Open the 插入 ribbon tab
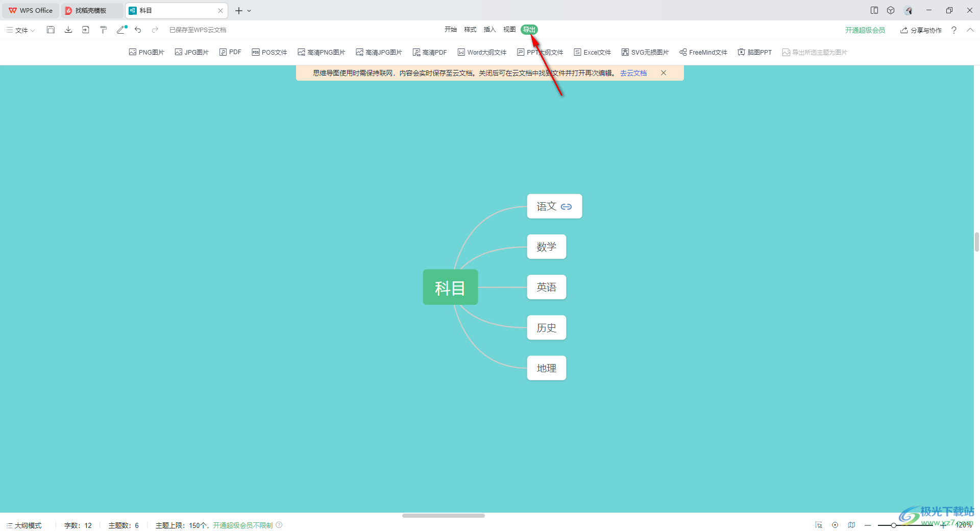 (489, 30)
